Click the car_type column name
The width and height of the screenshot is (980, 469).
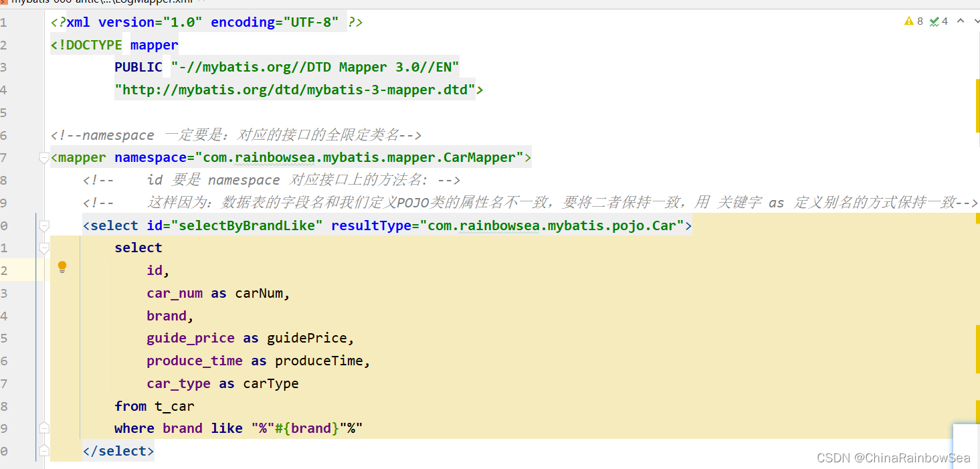point(179,383)
